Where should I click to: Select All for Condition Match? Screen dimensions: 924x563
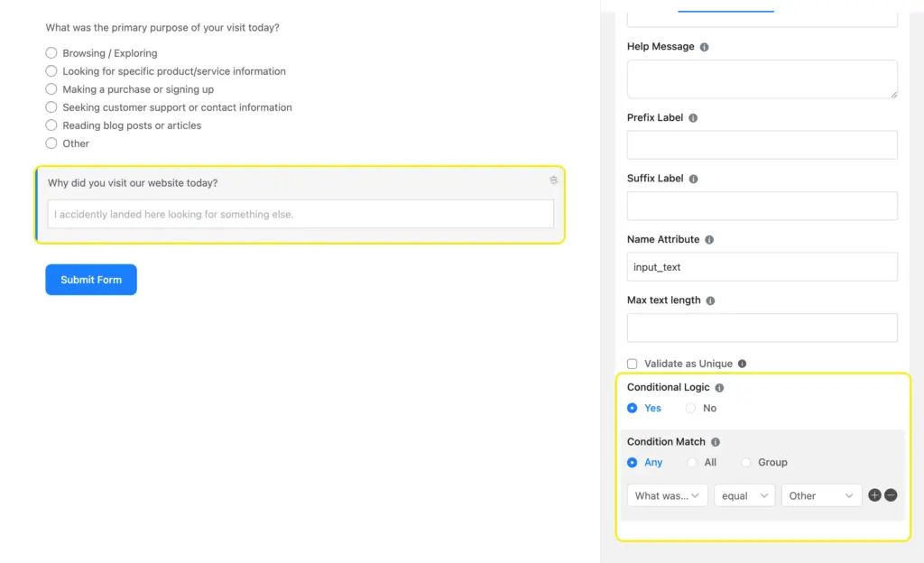tap(691, 462)
